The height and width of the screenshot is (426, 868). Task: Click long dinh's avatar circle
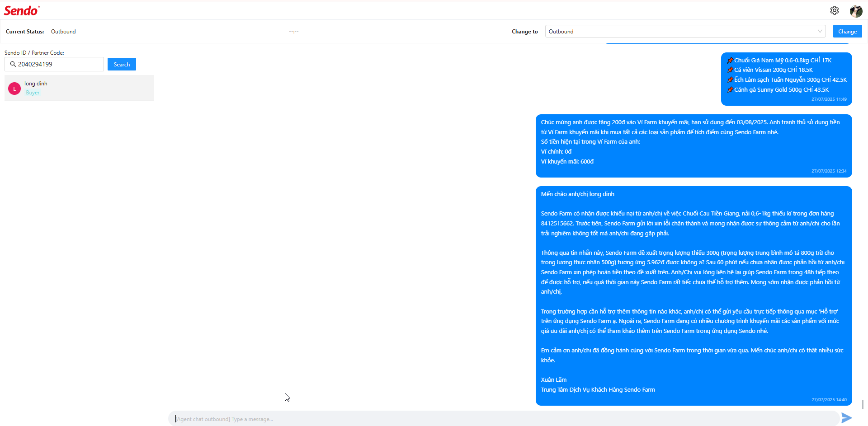(x=14, y=89)
